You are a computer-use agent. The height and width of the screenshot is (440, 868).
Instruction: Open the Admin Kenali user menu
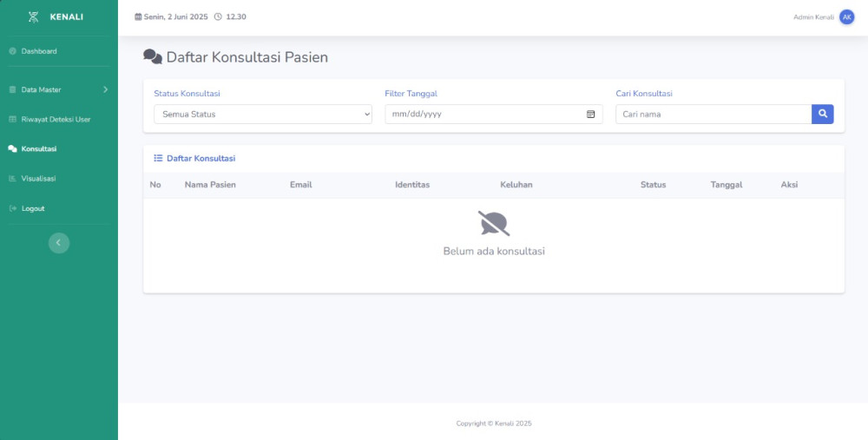814,17
